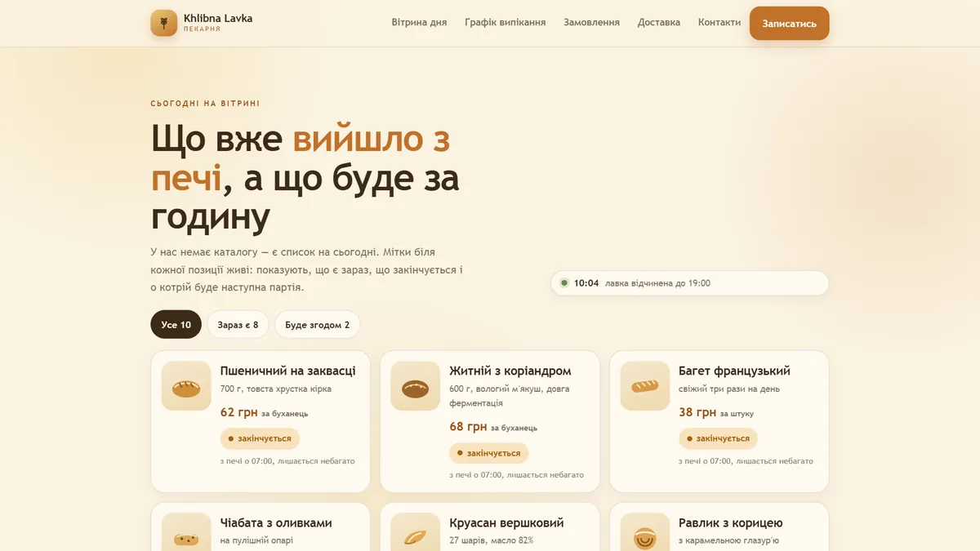Click the Khlibna Lavka brand name
This screenshot has width=980, height=551.
click(x=218, y=18)
